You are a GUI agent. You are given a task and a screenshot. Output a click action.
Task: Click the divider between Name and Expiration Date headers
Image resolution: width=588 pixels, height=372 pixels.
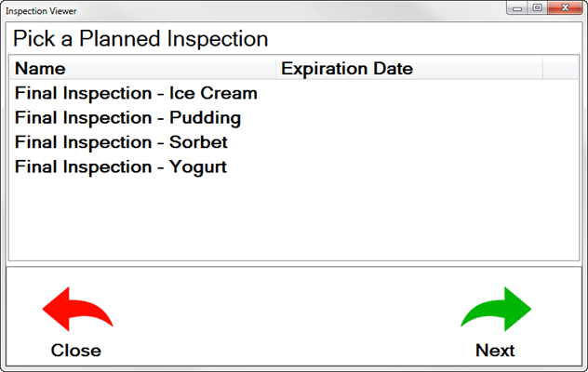275,69
